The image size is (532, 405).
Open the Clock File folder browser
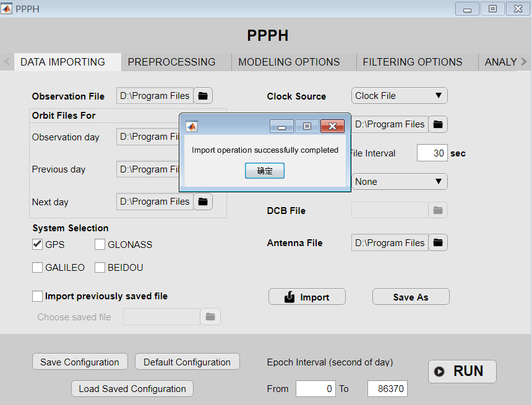pos(438,124)
